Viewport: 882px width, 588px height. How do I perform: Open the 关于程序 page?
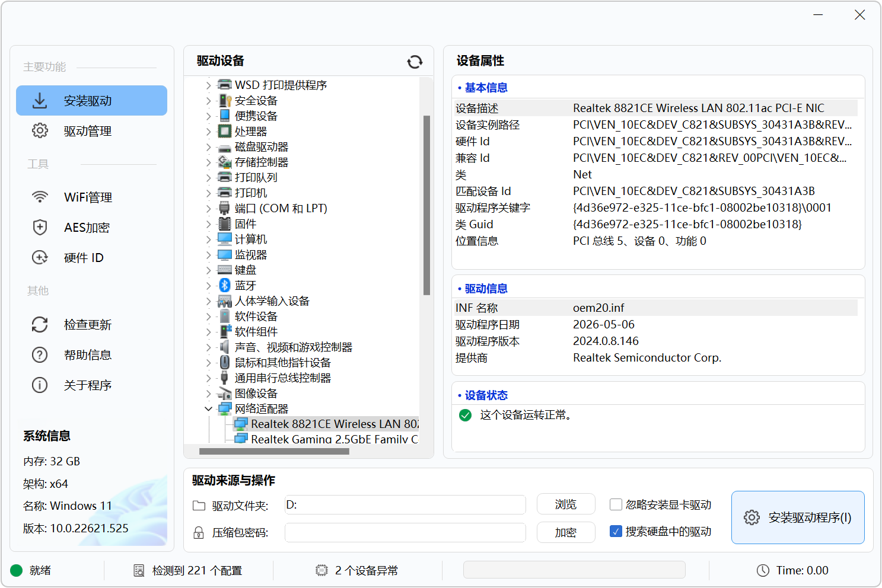(91, 385)
